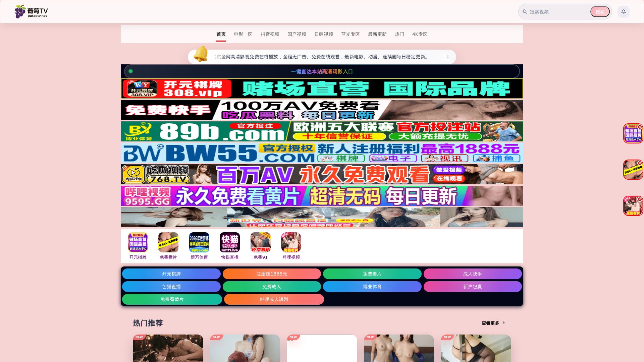Click the 热门推荐 section heading
The height and width of the screenshot is (362, 644).
coord(148,323)
